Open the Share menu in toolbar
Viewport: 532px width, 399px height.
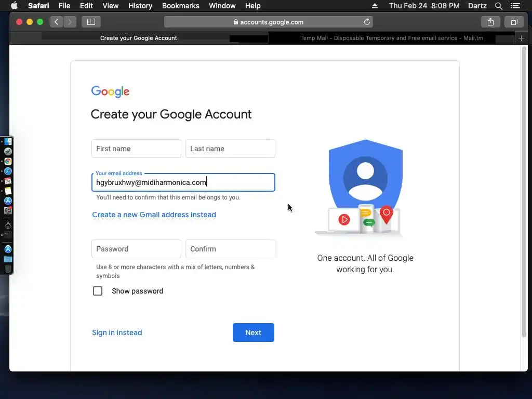(x=490, y=22)
